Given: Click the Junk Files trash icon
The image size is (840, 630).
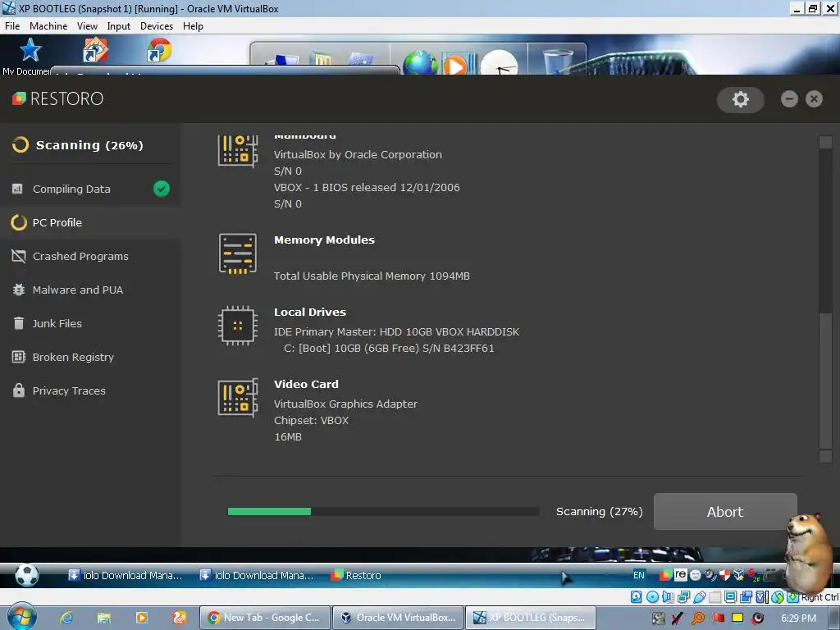Looking at the screenshot, I should (19, 323).
